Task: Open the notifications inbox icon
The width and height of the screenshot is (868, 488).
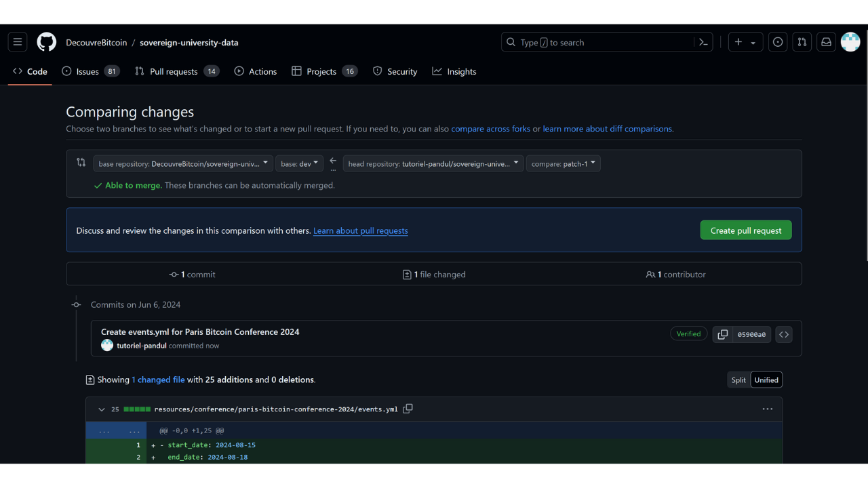Action: point(826,42)
